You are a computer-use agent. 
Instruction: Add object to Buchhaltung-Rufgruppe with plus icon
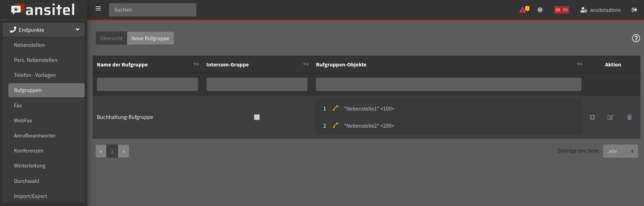[592, 117]
